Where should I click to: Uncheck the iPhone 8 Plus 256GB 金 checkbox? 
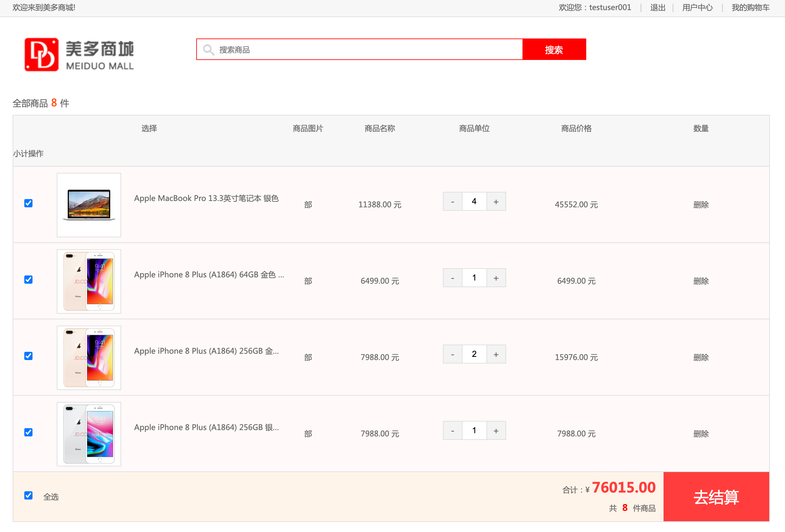pyautogui.click(x=28, y=356)
